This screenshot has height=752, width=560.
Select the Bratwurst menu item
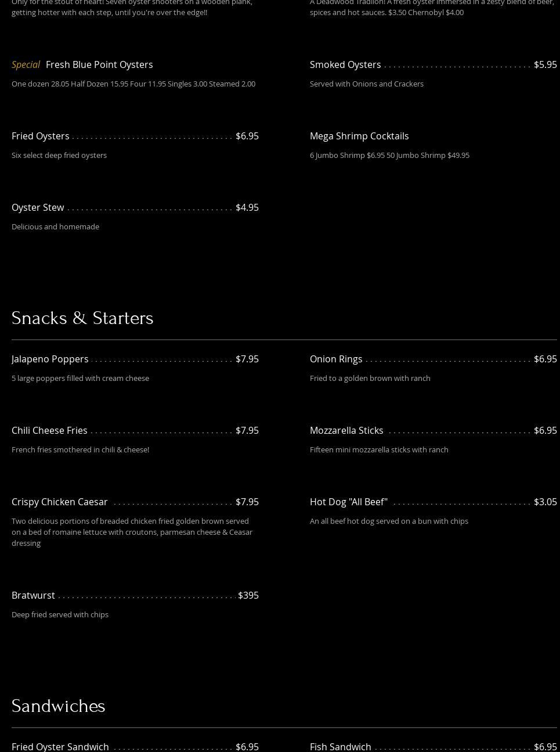(x=33, y=595)
